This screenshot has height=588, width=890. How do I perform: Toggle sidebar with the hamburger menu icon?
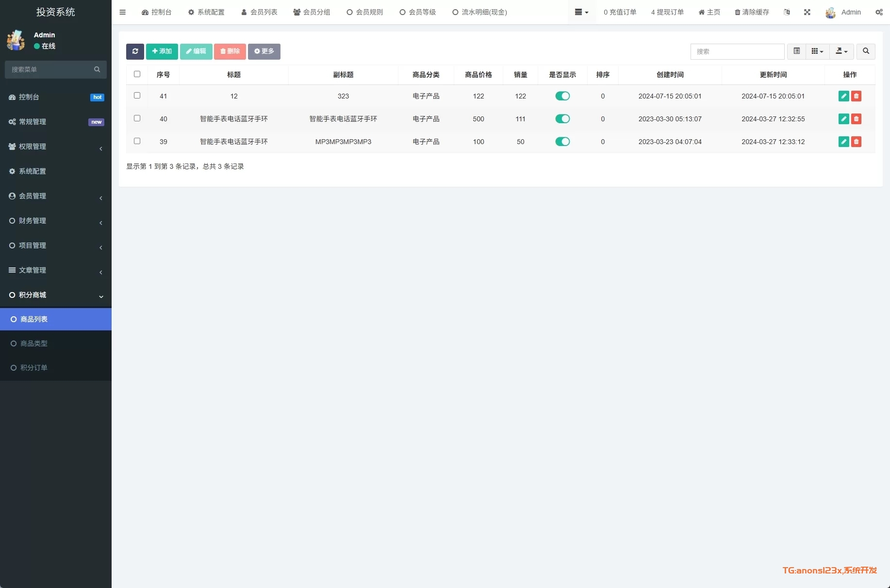[x=122, y=12]
